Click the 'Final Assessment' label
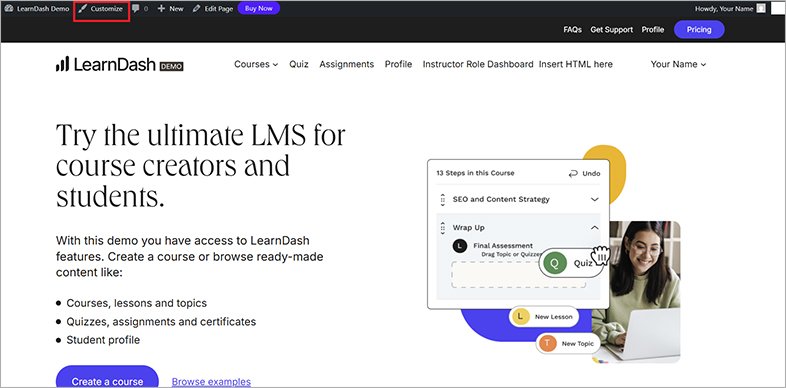The image size is (786, 388). pos(503,246)
